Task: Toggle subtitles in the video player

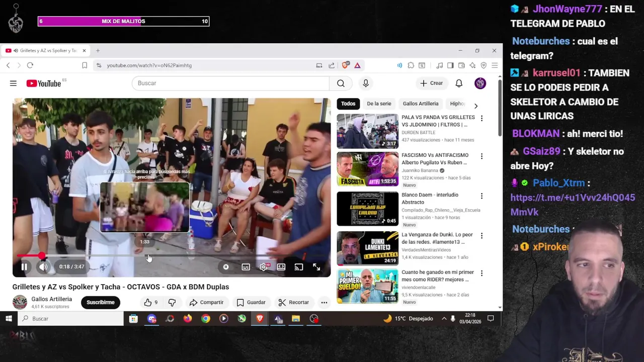Action: [246, 267]
